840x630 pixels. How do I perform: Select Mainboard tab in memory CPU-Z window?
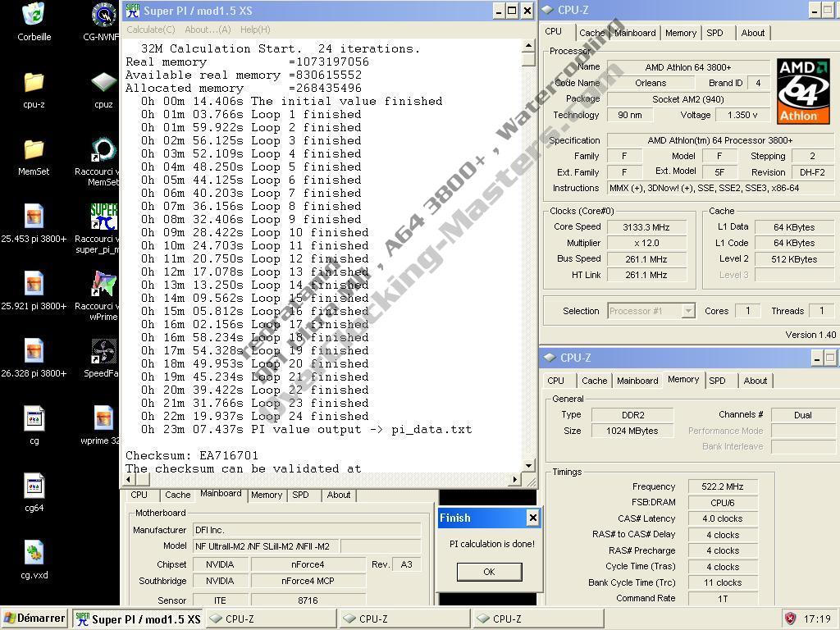[637, 381]
